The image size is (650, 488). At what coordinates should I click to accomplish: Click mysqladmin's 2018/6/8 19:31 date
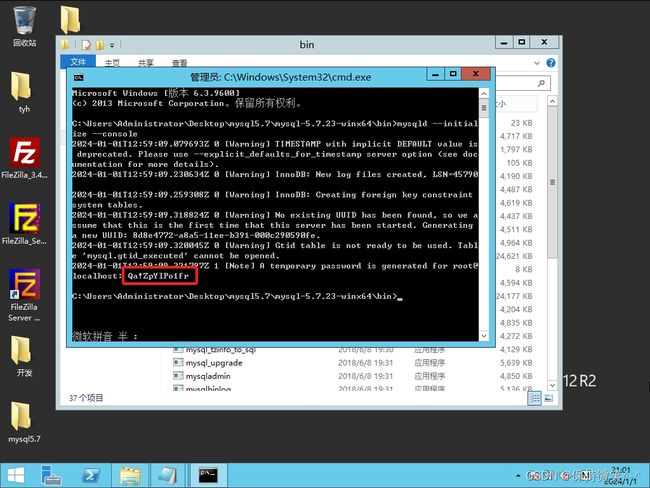coord(365,376)
